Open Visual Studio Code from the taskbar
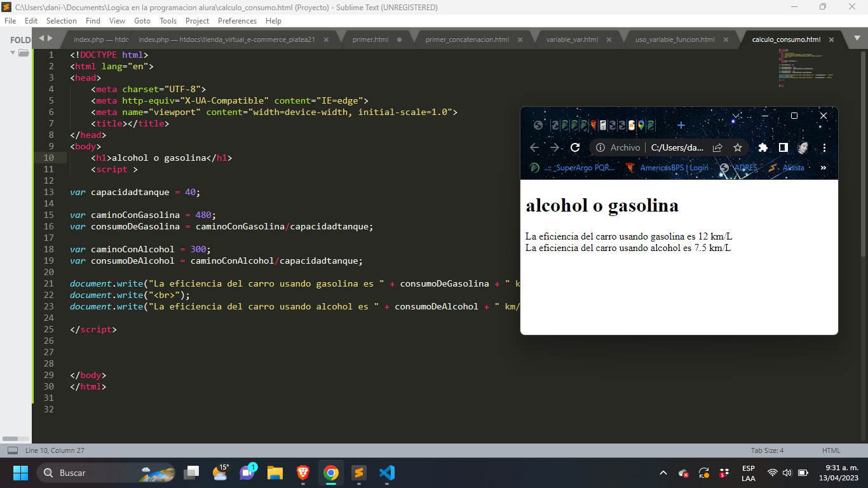 point(386,473)
